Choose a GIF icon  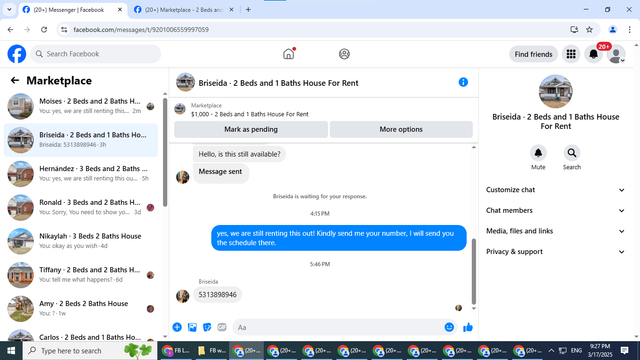[x=222, y=327]
